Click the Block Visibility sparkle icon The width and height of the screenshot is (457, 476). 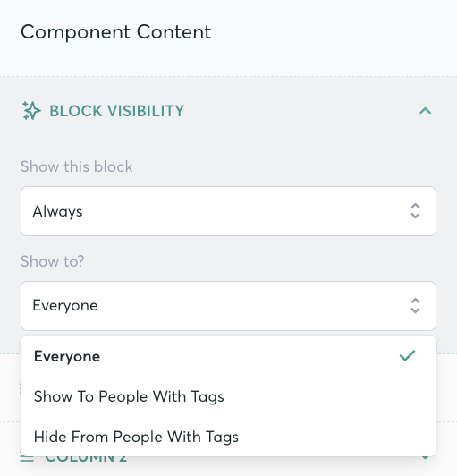click(x=31, y=111)
